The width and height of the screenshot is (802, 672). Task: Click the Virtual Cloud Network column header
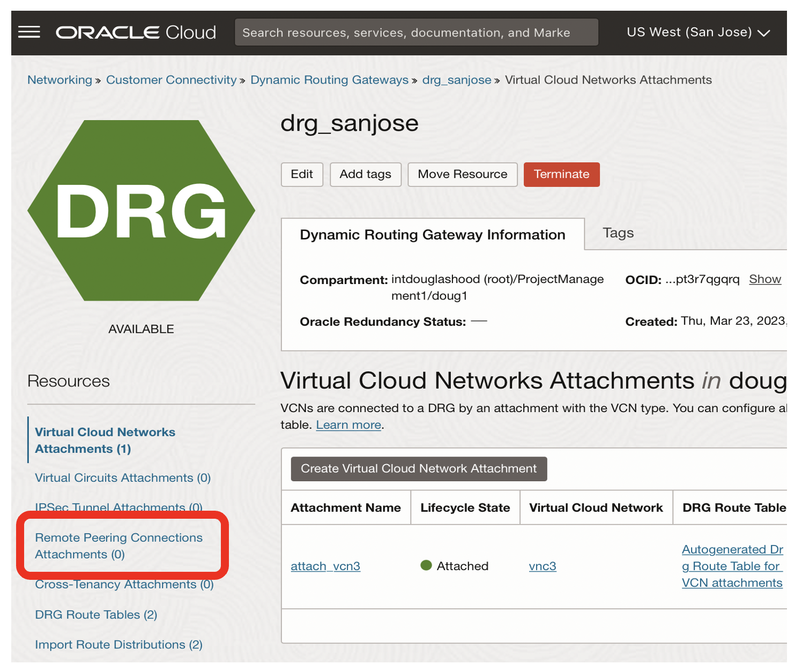(596, 507)
